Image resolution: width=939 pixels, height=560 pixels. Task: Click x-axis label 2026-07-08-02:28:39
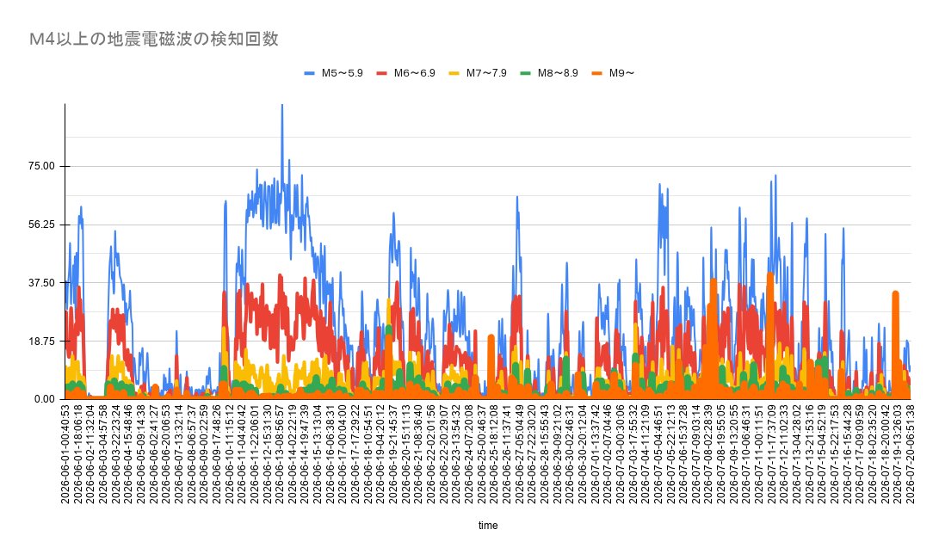click(x=708, y=454)
